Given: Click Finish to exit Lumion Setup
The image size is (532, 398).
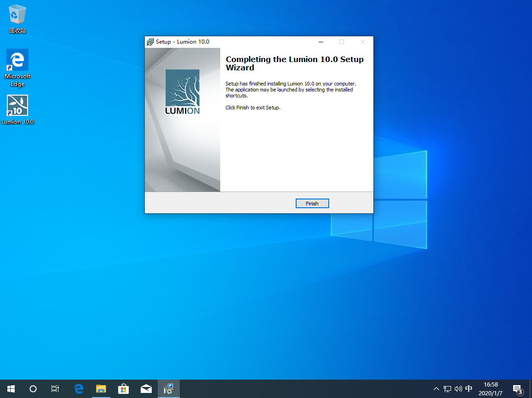Looking at the screenshot, I should 312,204.
